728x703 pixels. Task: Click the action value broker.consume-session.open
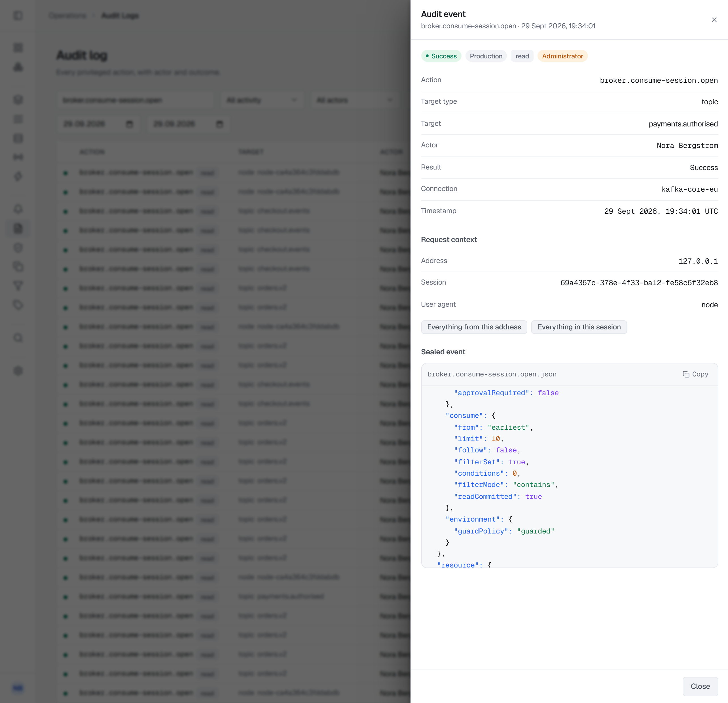659,80
